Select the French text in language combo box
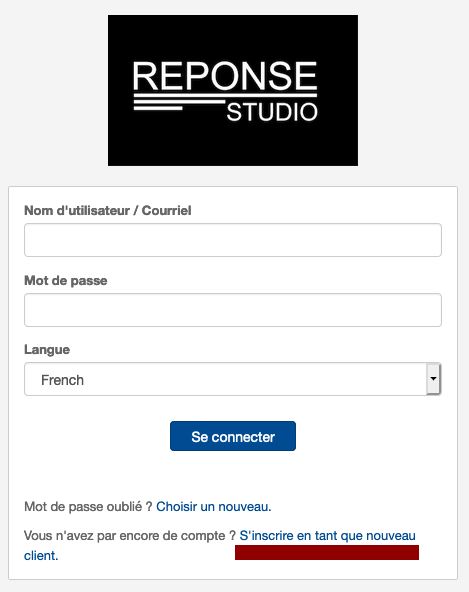This screenshot has width=469, height=592. tap(62, 380)
